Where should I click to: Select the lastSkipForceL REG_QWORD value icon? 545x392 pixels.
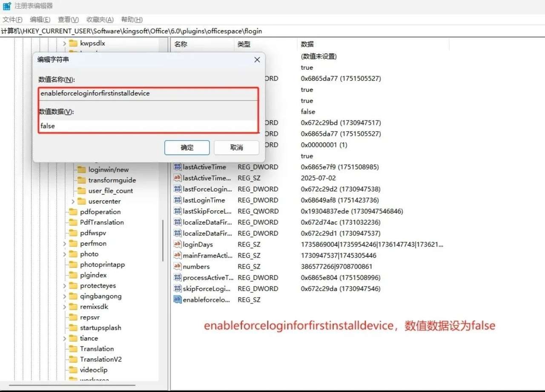point(178,211)
